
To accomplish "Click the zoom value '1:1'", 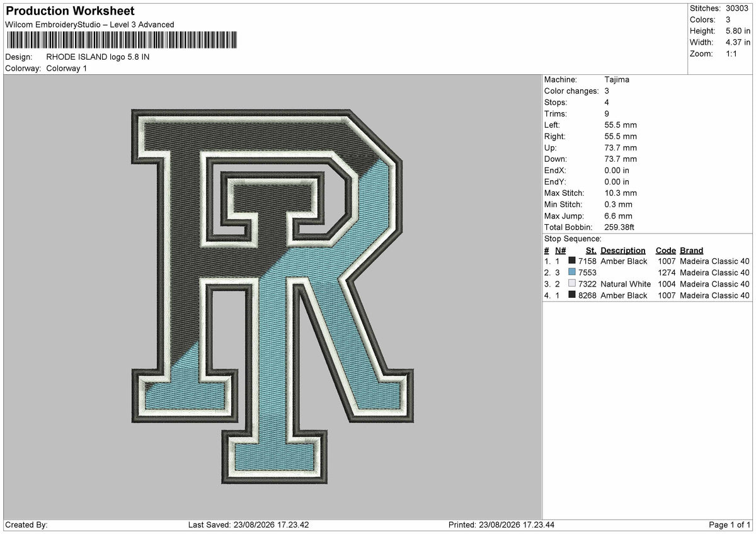I will click(x=732, y=54).
